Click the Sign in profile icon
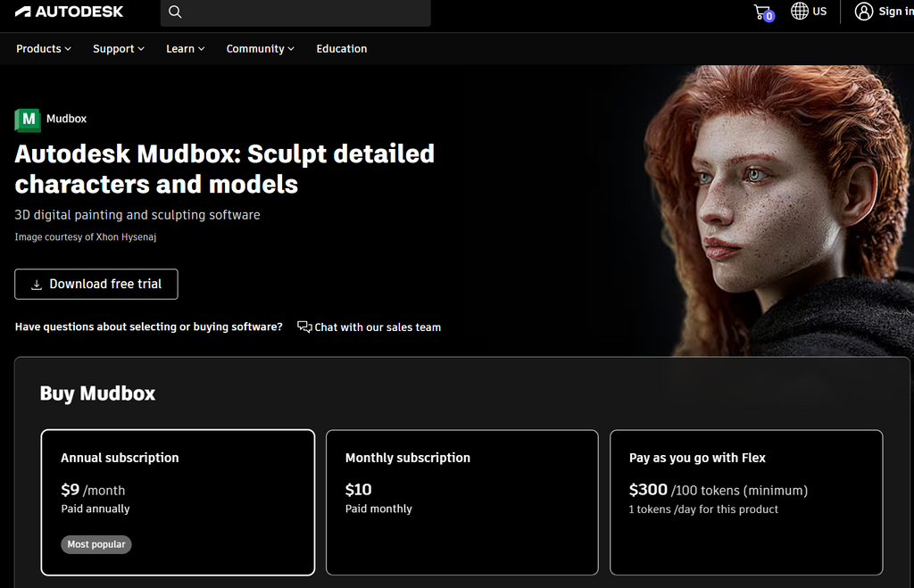 (863, 12)
